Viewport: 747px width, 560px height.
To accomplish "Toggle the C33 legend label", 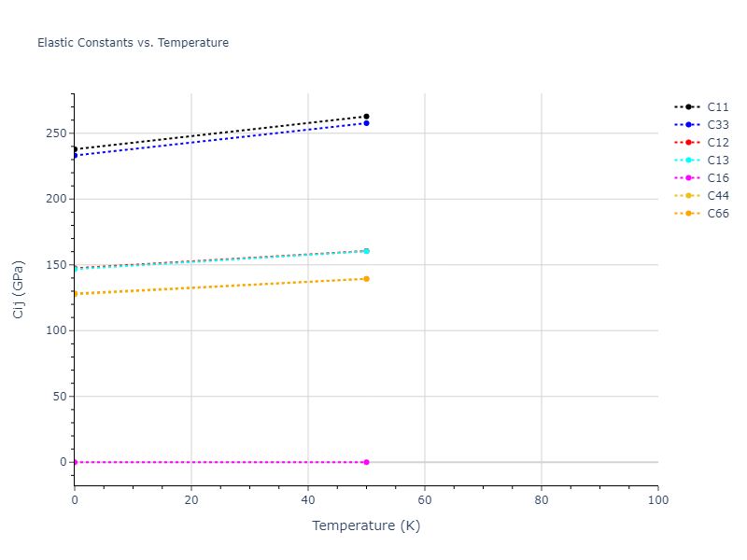I will pyautogui.click(x=718, y=125).
